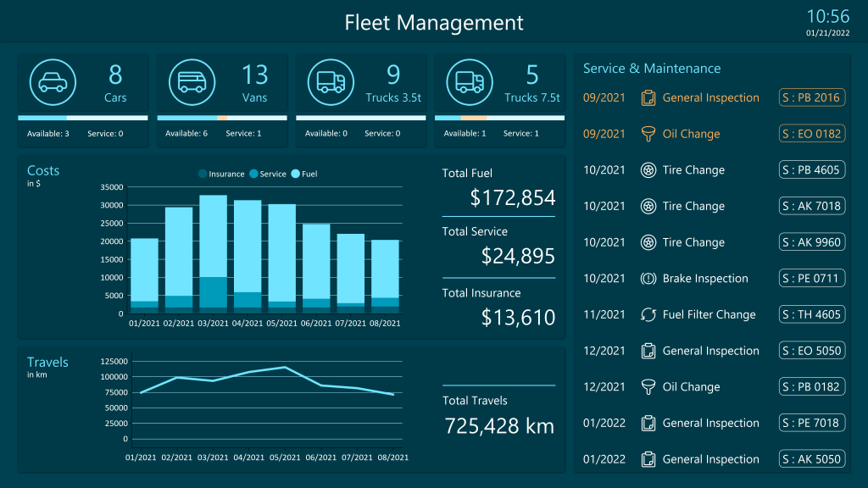Click the clipboard icon for 09/2021 General Inspection
Screen dimensions: 868x488
(x=648, y=97)
